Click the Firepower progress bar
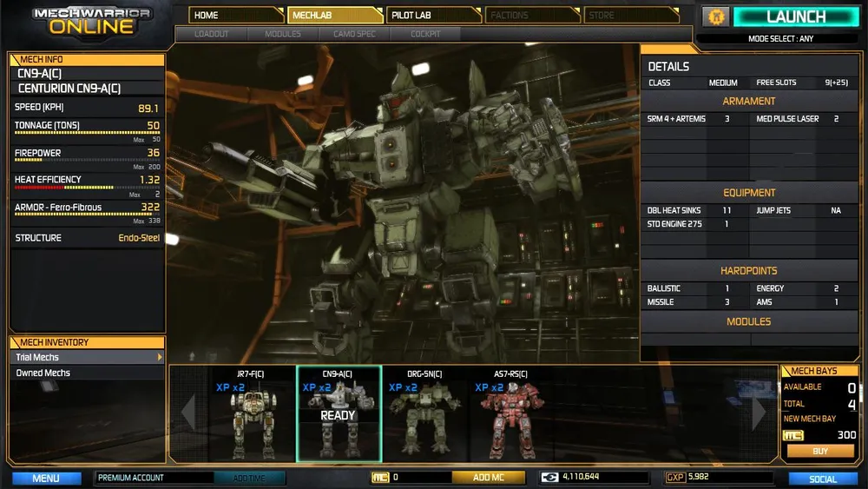This screenshot has height=489, width=868. (88, 160)
